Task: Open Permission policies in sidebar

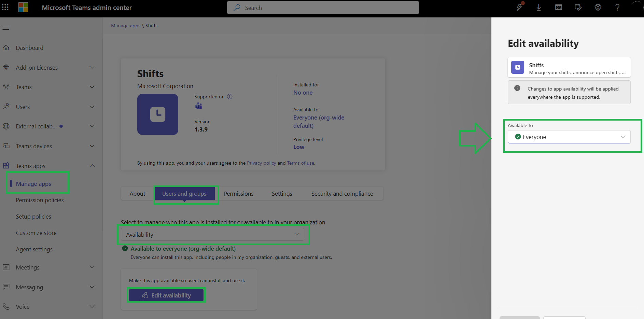Action: (x=40, y=200)
